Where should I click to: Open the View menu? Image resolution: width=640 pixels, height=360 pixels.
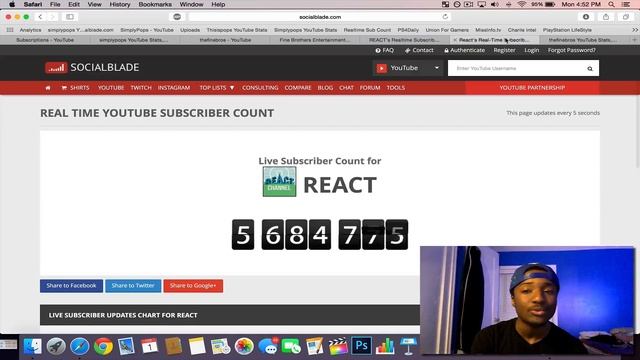click(x=94, y=4)
